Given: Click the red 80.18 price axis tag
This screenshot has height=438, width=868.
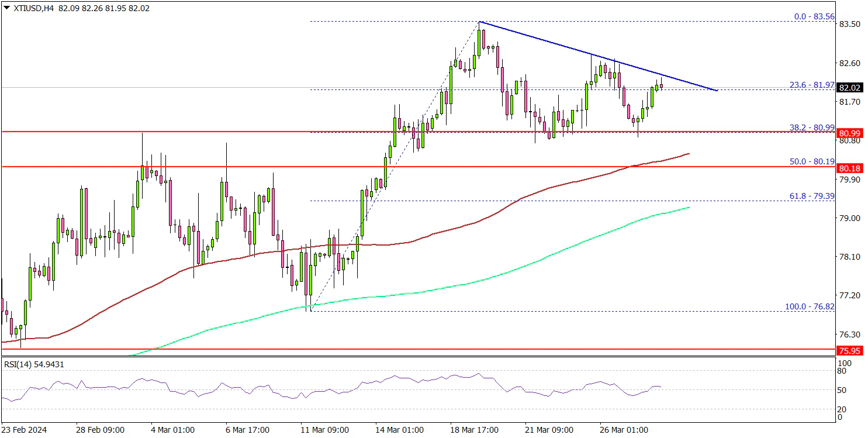Looking at the screenshot, I should point(848,168).
